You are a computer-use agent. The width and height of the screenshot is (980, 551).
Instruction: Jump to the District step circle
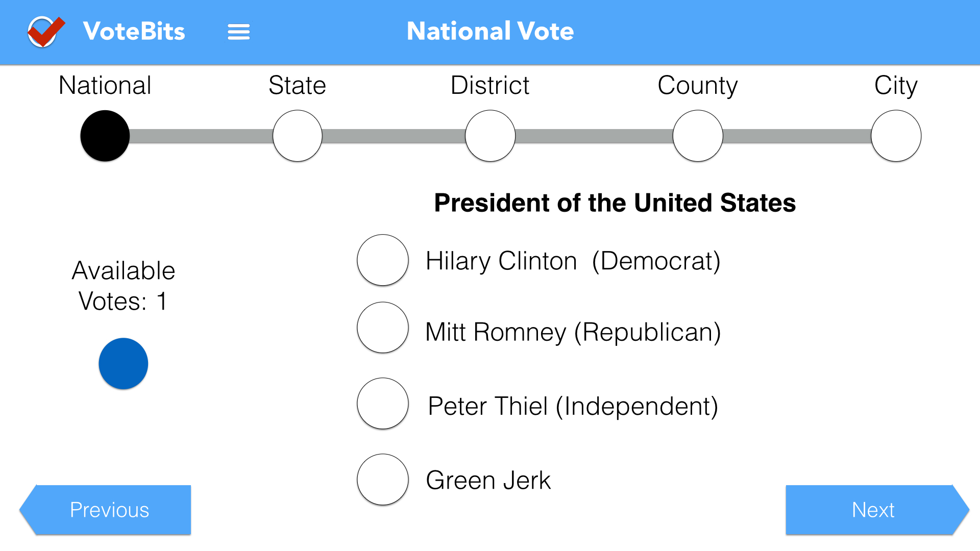point(490,136)
